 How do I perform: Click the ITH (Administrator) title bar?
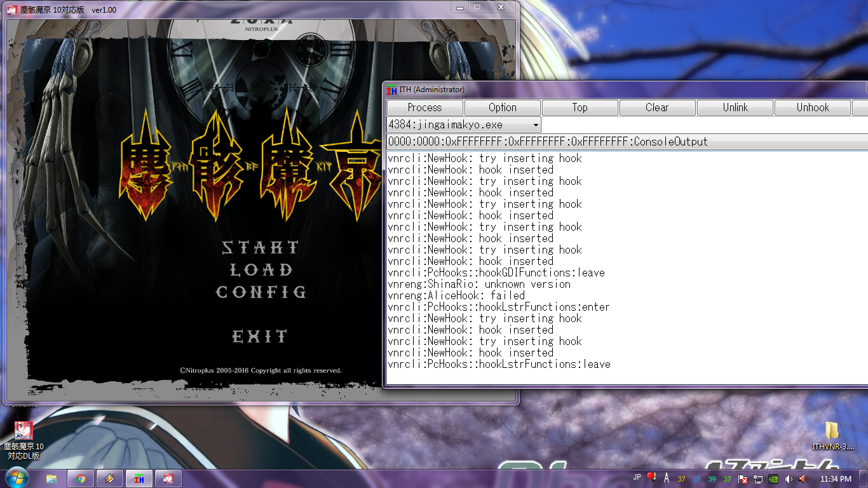[x=626, y=90]
